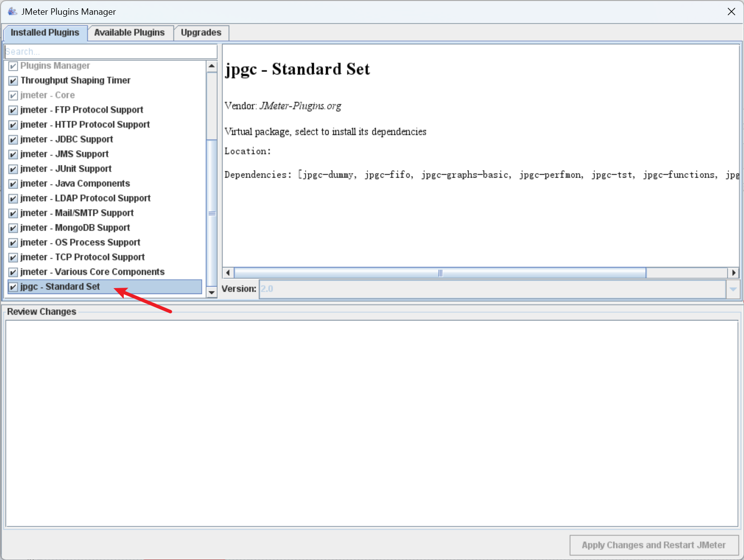Click the JMeter feather icon in title bar

[x=13, y=11]
